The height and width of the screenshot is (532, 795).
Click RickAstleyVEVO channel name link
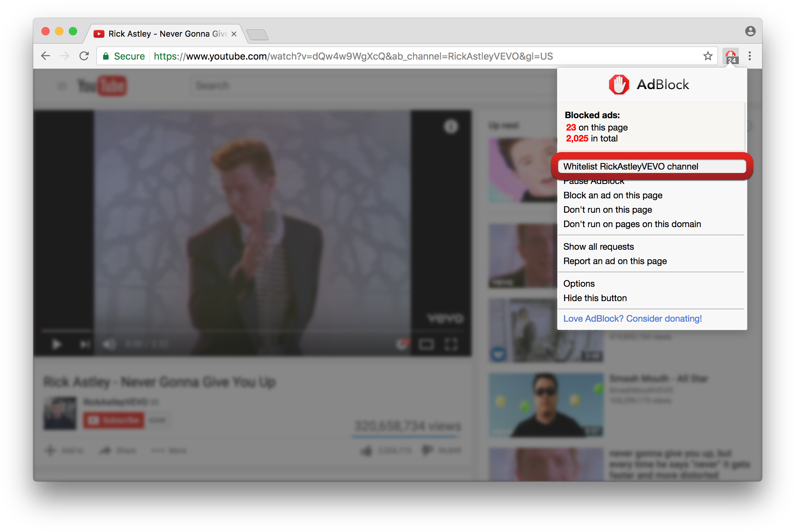tap(115, 402)
